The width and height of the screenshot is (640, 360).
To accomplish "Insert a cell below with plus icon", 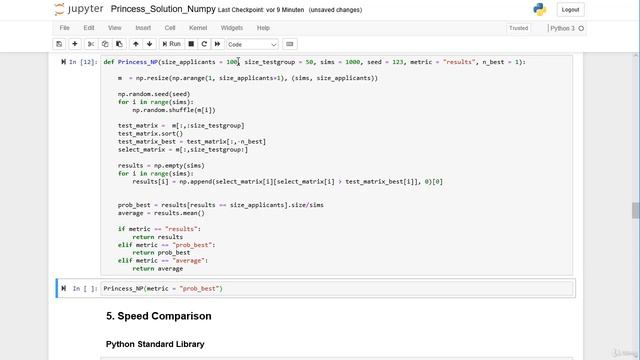I will coord(75,44).
